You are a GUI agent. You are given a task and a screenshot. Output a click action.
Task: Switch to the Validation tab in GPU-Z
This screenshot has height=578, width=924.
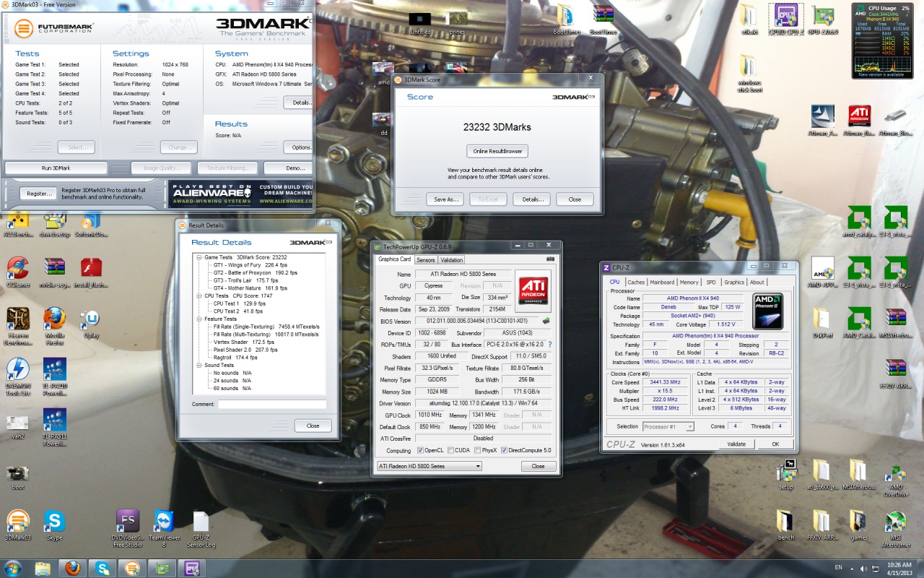pyautogui.click(x=451, y=259)
